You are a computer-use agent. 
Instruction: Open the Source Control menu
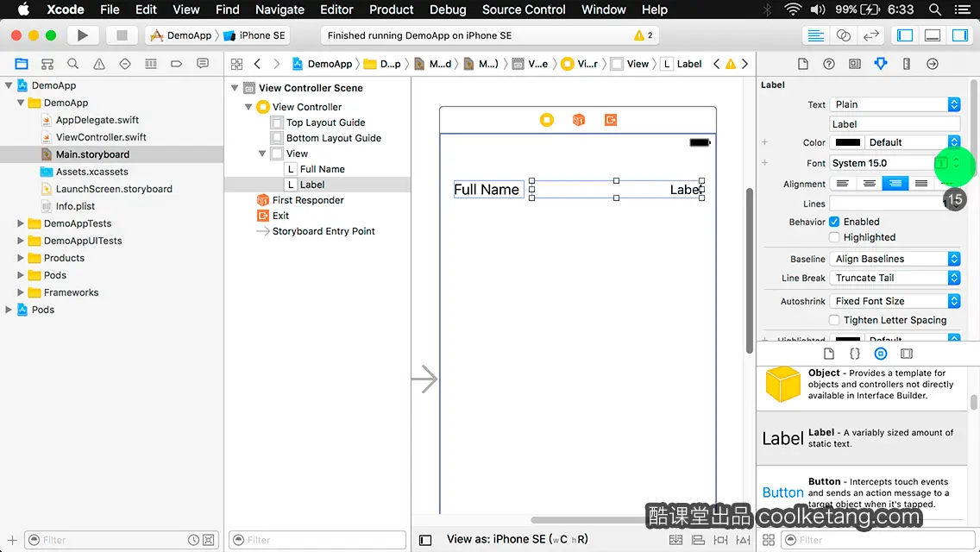pos(524,9)
